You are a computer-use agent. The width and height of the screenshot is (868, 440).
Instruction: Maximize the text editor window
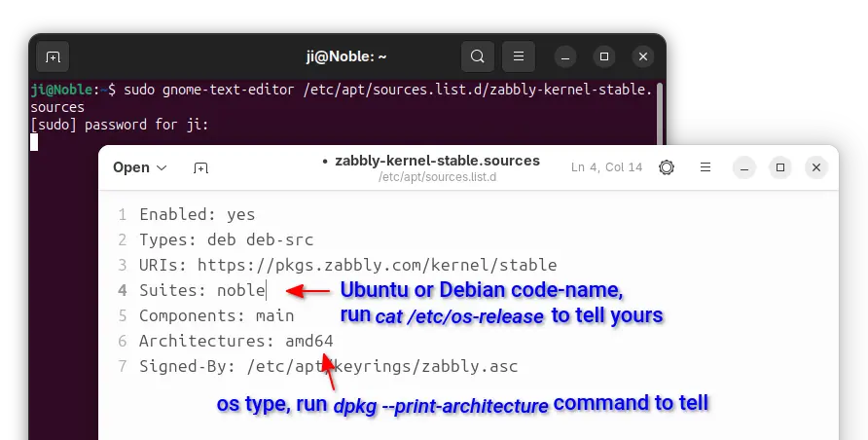(779, 167)
